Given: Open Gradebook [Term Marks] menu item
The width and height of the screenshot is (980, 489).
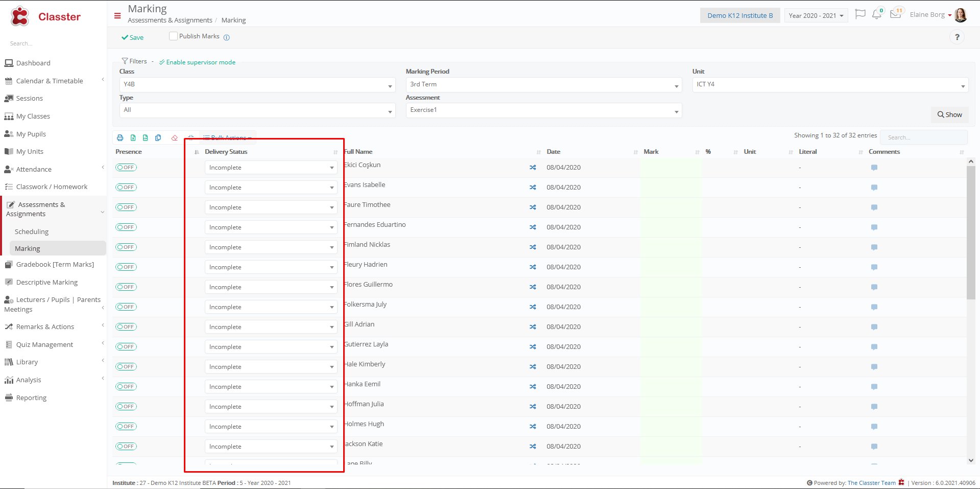Looking at the screenshot, I should (x=55, y=265).
